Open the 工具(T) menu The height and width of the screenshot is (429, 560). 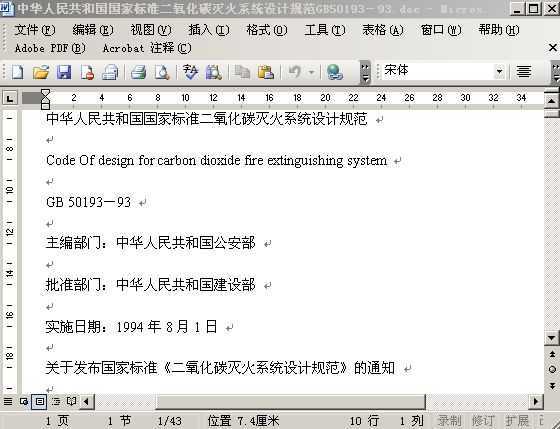(325, 30)
